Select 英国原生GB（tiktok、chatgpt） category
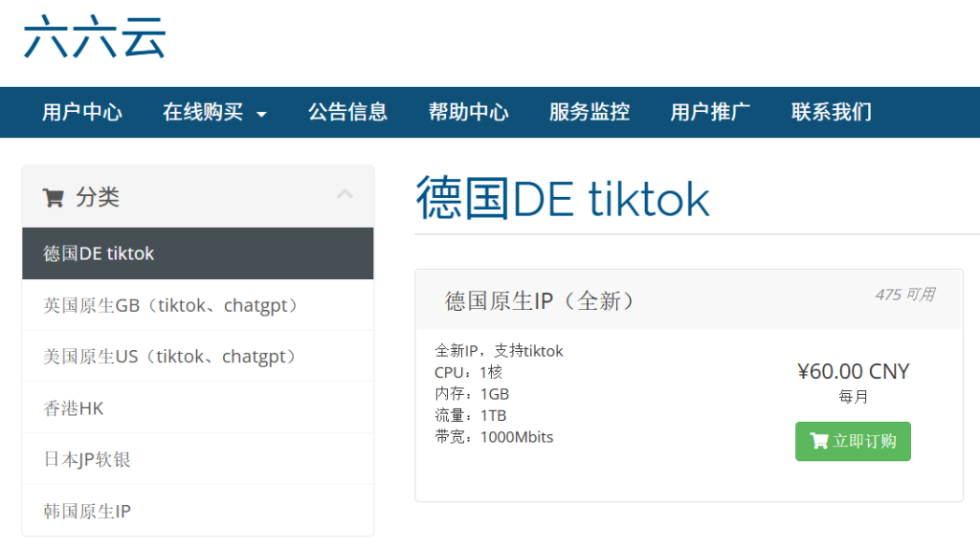980x548 pixels. point(198,305)
